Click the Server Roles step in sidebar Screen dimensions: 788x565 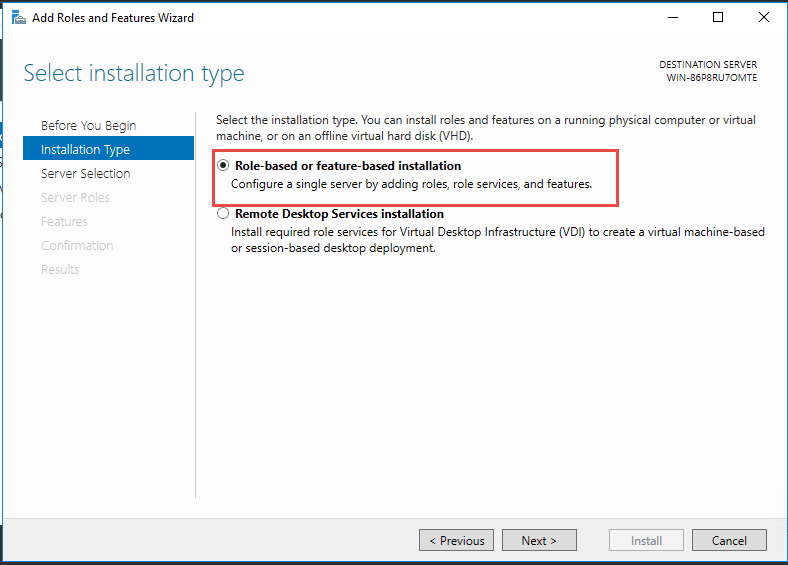[75, 197]
